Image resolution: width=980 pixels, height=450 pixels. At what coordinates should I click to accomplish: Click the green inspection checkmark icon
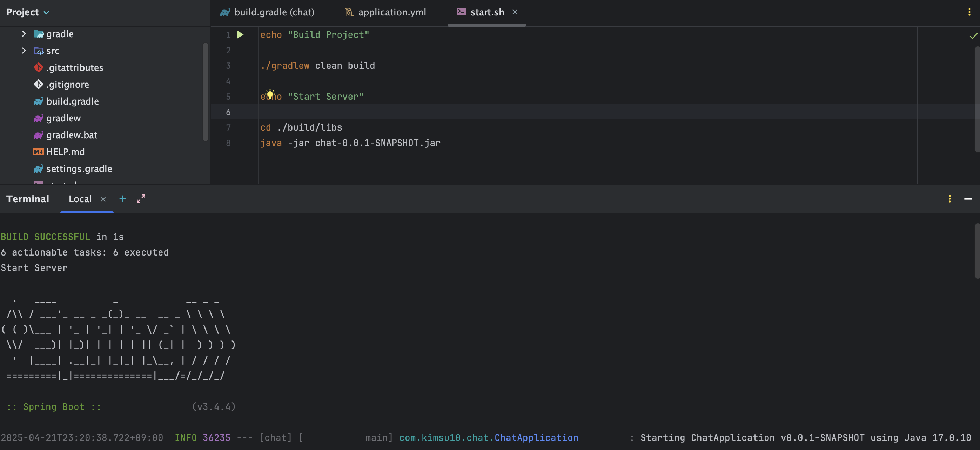pyautogui.click(x=973, y=36)
